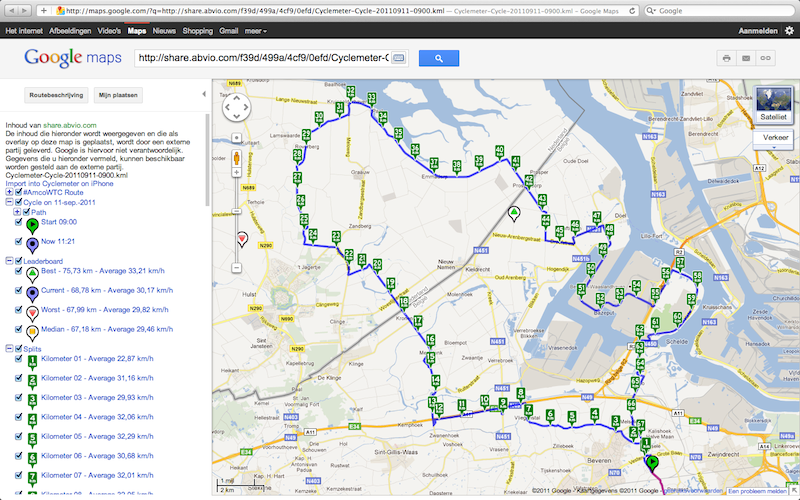Click the email envelope icon

[x=746, y=58]
